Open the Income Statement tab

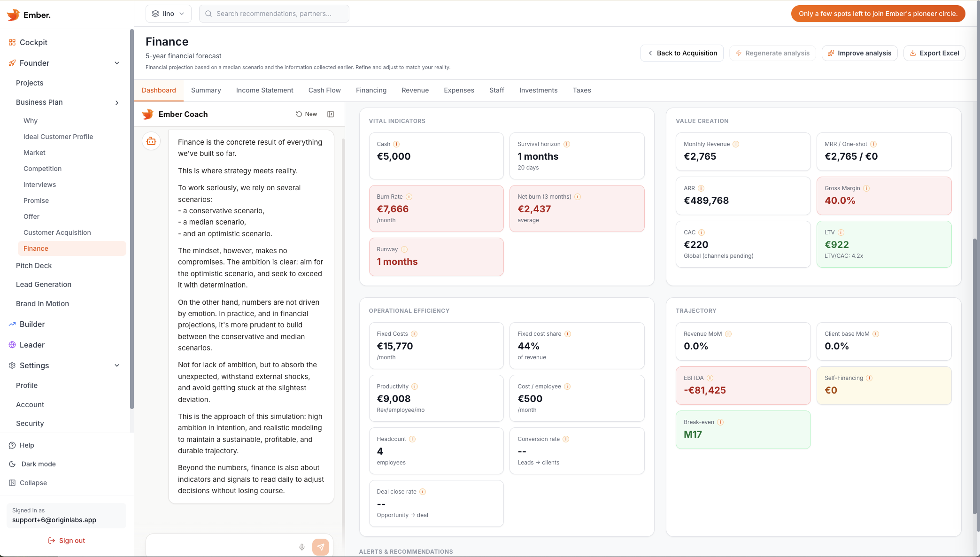(x=264, y=90)
